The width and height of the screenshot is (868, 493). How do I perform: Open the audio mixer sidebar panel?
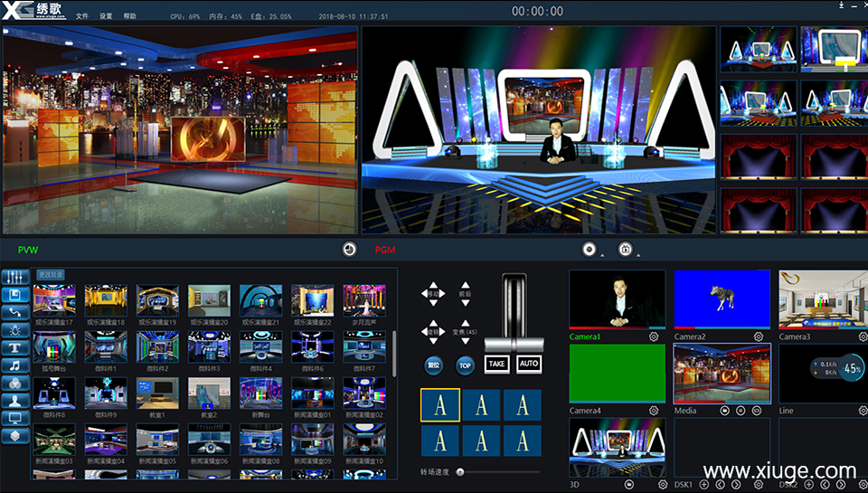[14, 278]
